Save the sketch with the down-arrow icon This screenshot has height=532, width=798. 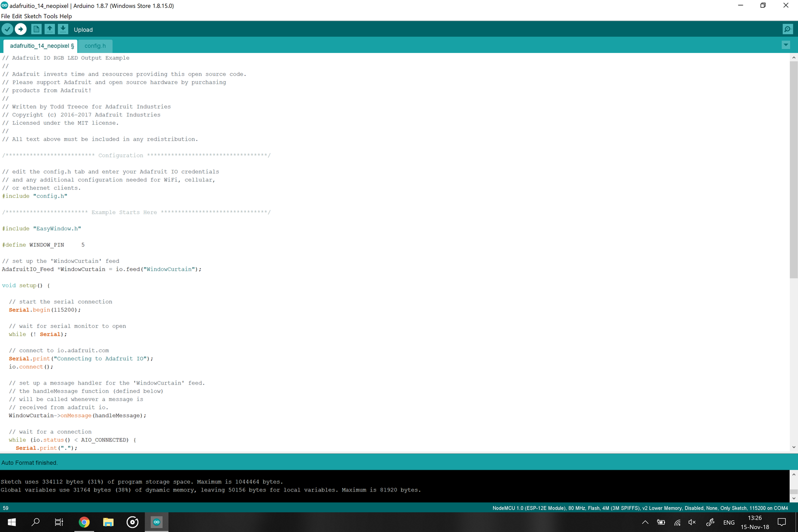(63, 29)
